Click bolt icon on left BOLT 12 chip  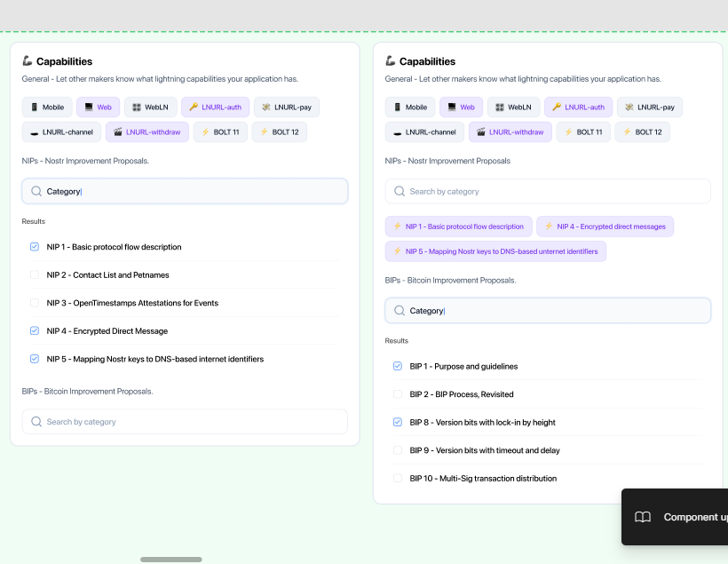tap(264, 132)
